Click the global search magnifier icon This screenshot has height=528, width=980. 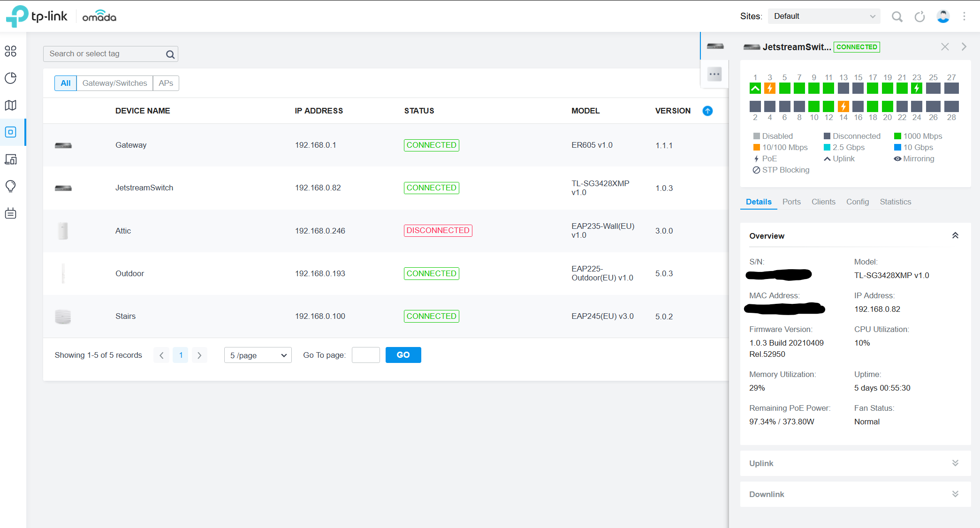pyautogui.click(x=897, y=16)
